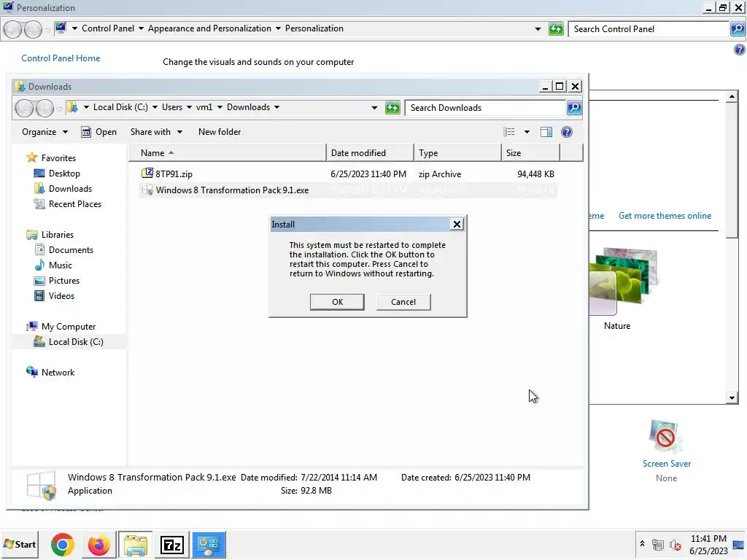
Task: Open Network in the navigation pane
Action: click(x=58, y=373)
